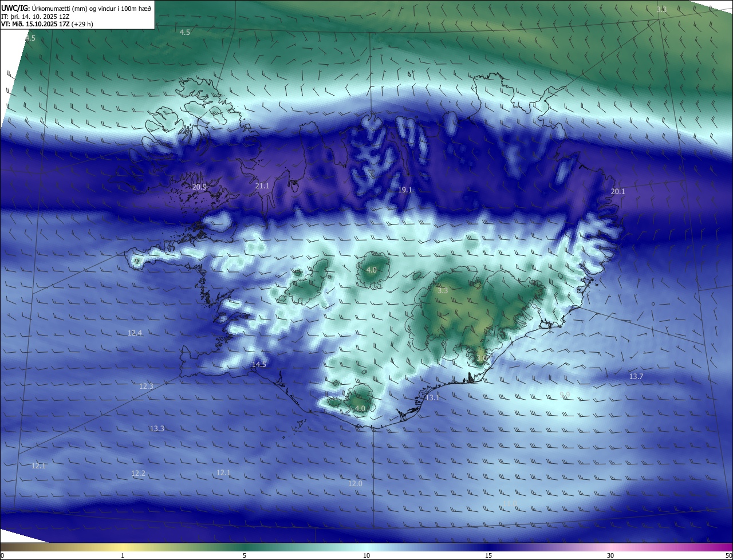
Task: Click the 12.0 value label on the map
Action: click(x=355, y=483)
